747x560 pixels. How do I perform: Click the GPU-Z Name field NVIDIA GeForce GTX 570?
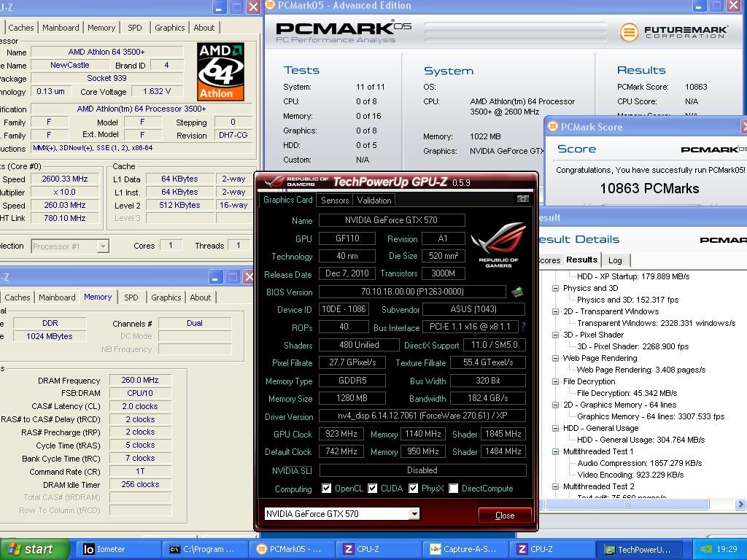(392, 220)
